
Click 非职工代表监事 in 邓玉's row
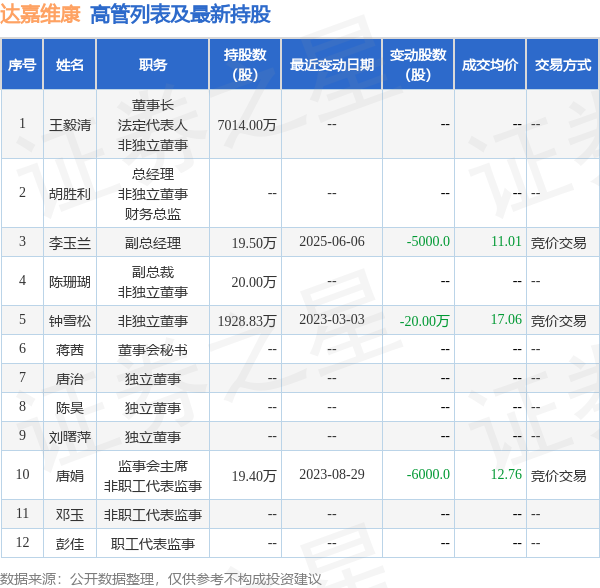point(153,515)
